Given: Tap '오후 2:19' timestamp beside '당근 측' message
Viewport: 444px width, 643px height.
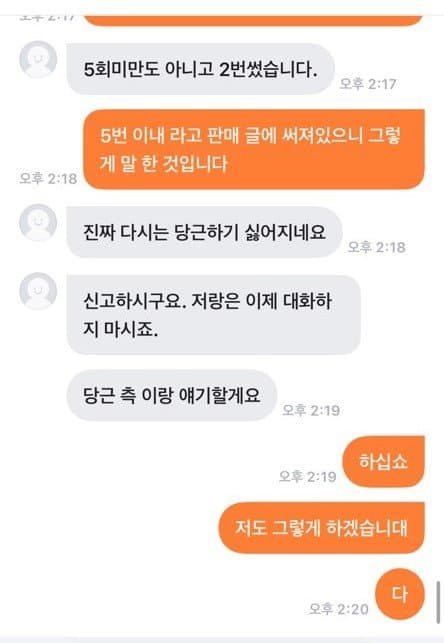Looking at the screenshot, I should [311, 410].
